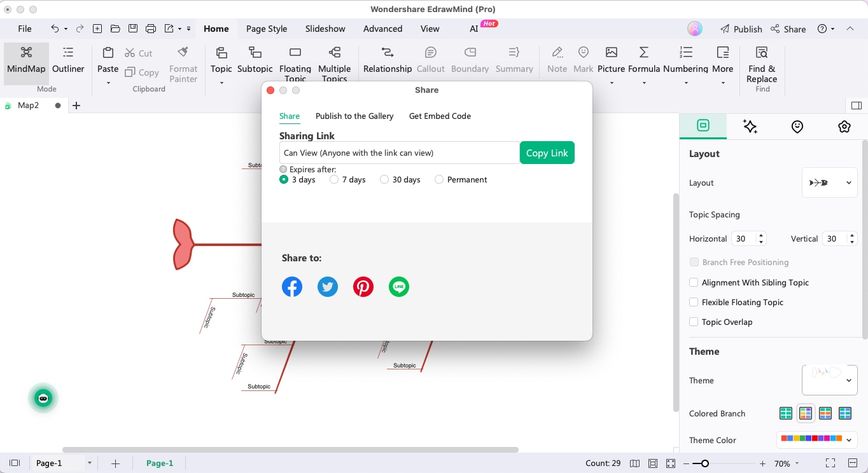Share to Facebook
Image resolution: width=868 pixels, height=473 pixels.
[x=292, y=287]
